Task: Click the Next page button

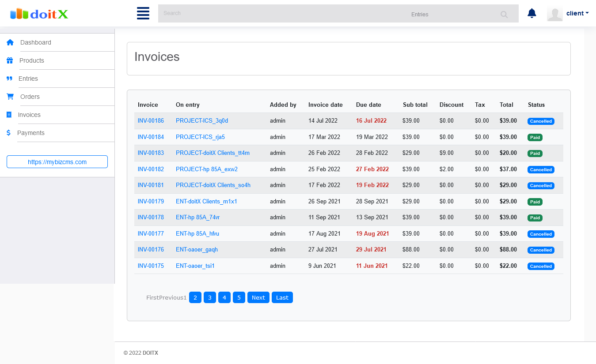Action: point(258,297)
